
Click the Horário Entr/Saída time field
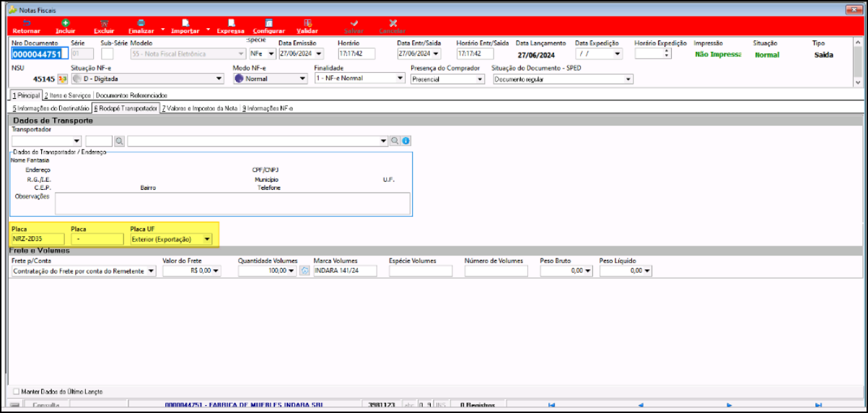pos(475,53)
